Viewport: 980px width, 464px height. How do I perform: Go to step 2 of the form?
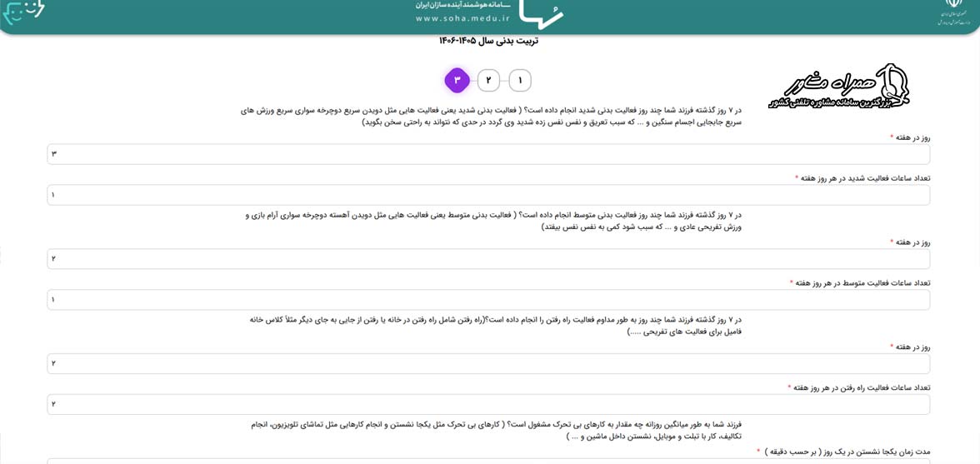tap(488, 80)
